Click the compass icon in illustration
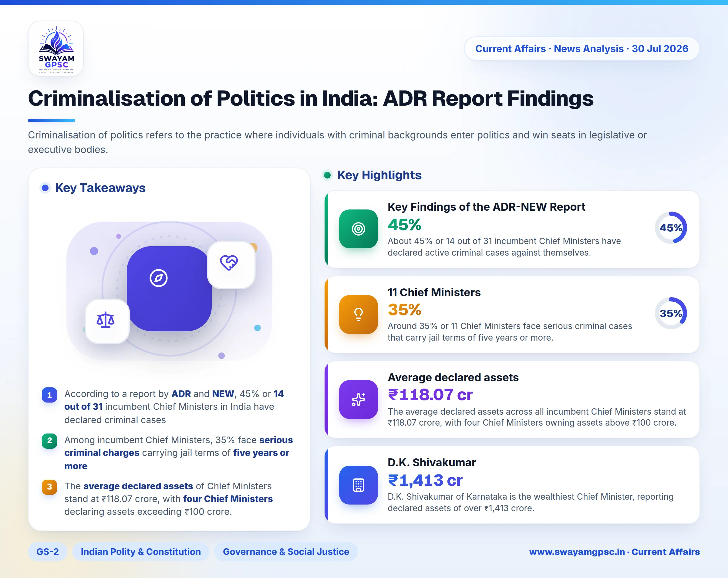The height and width of the screenshot is (578, 728). point(158,278)
